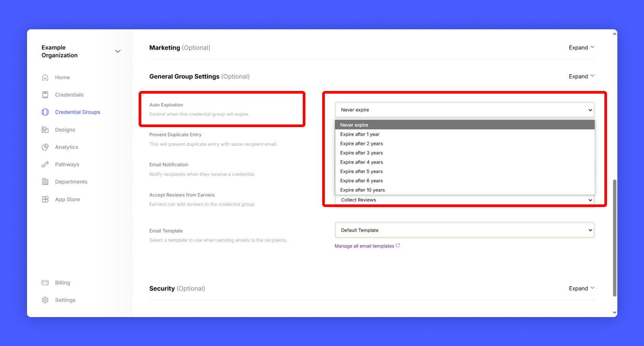Click the Departments building icon
This screenshot has height=346, width=644.
45,182
